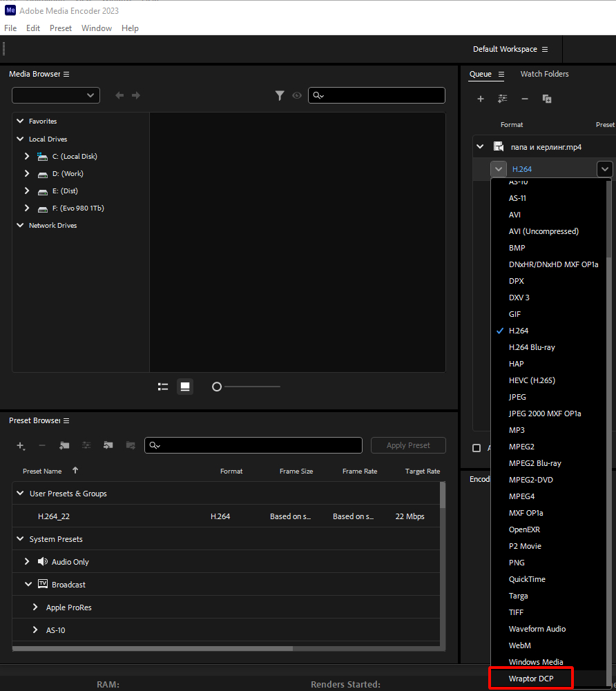The image size is (616, 691).
Task: Click the Add Source plus icon in Queue
Action: [x=481, y=99]
